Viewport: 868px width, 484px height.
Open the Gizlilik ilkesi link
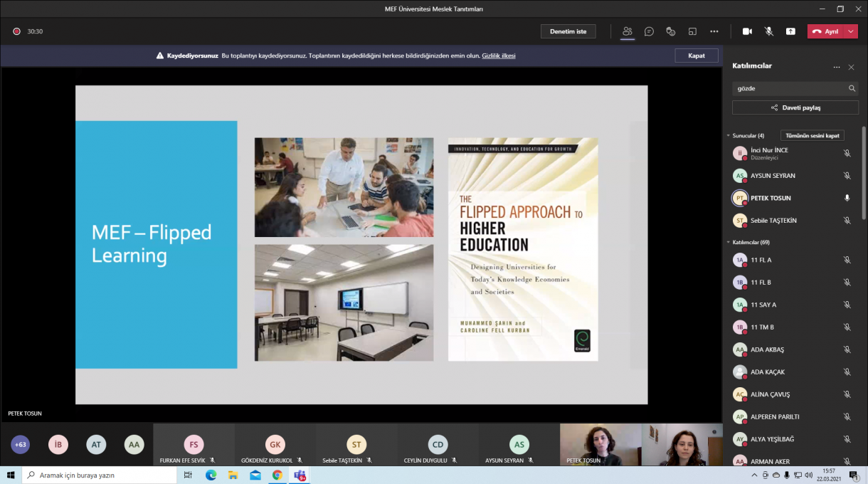pos(499,56)
